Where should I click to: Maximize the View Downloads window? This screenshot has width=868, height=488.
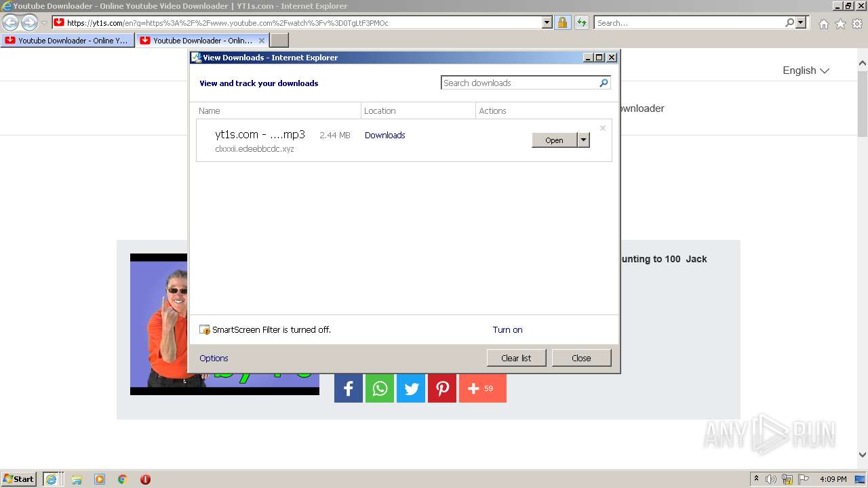click(x=599, y=58)
